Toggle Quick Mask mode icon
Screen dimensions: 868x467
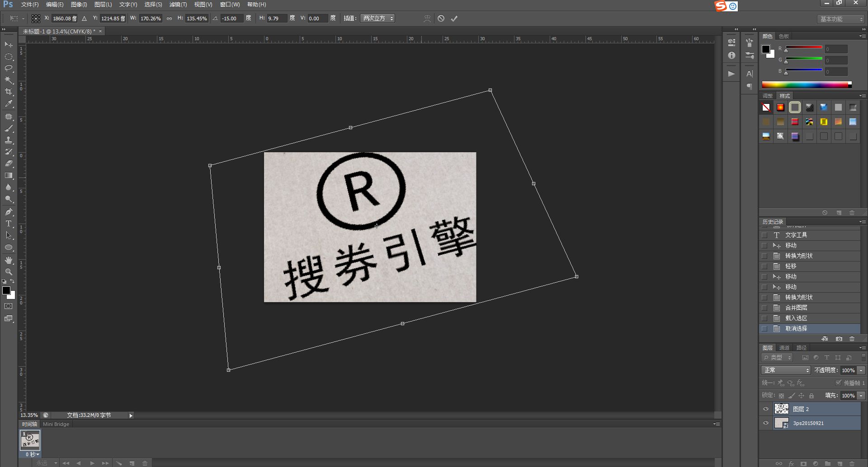[x=9, y=306]
